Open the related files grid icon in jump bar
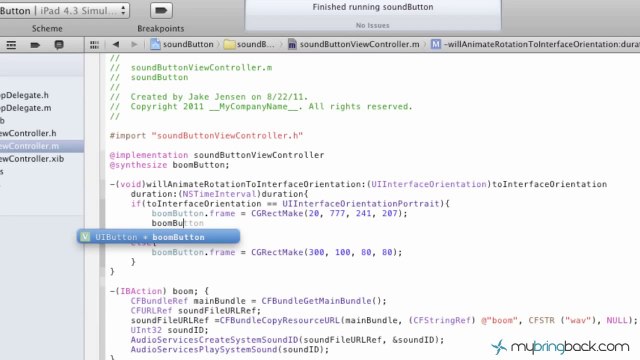 (x=94, y=44)
